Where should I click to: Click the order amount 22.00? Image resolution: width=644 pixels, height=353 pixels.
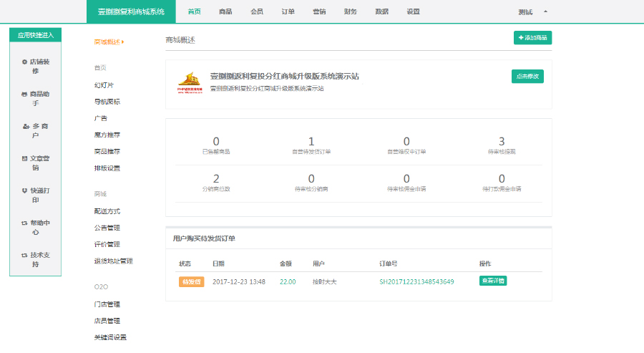tap(288, 282)
